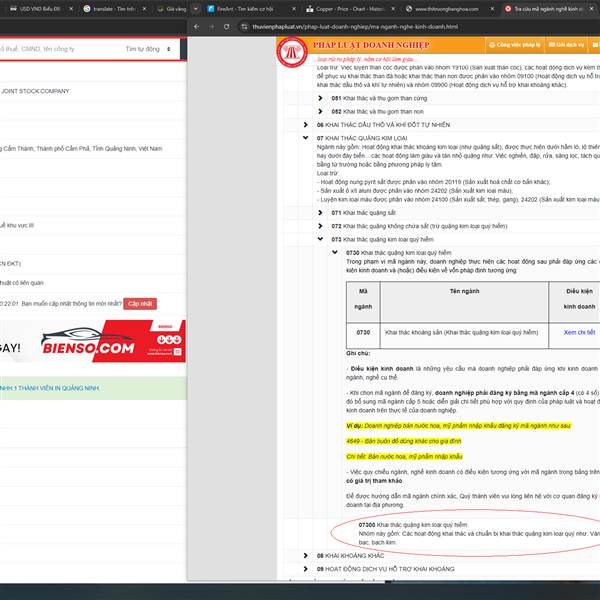Close the translate tab

144,9
